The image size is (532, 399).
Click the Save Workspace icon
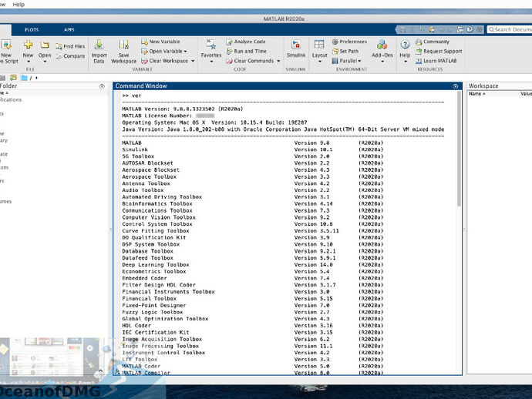[x=123, y=45]
